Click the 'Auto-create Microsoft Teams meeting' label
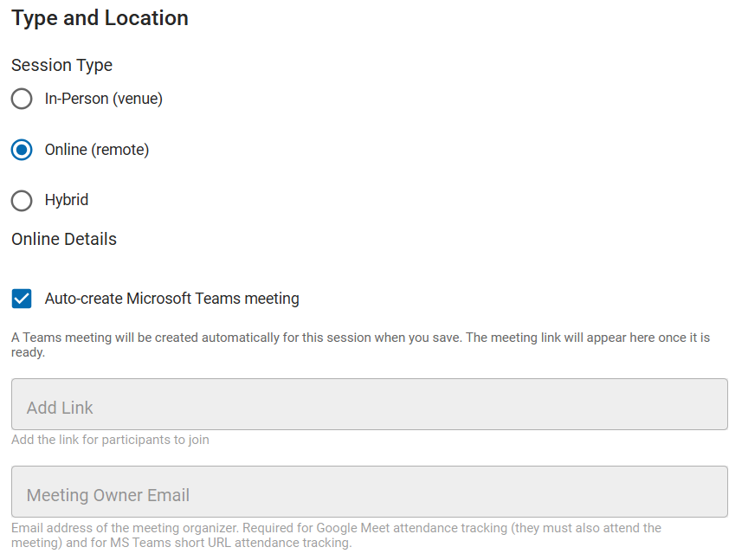This screenshot has height=560, width=735. point(172,299)
